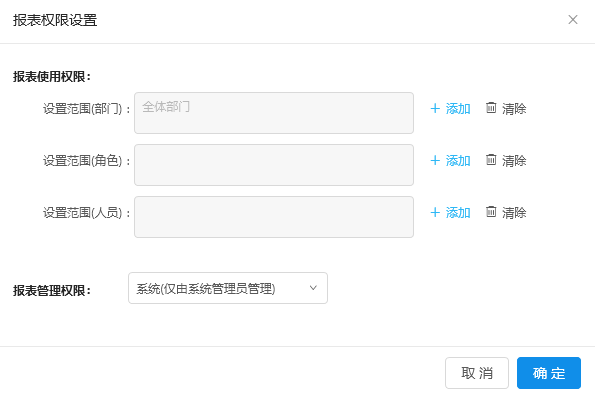
Task: Click the 全体部门 department scope field
Action: [274, 113]
